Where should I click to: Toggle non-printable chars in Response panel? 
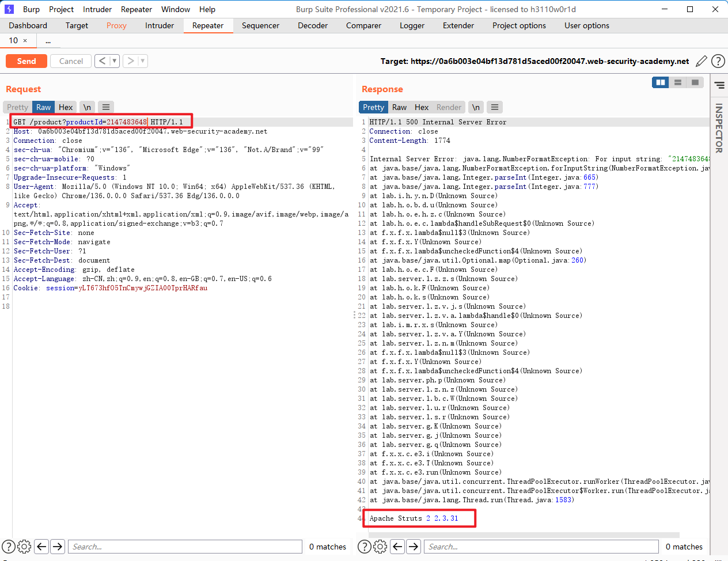[x=476, y=107]
